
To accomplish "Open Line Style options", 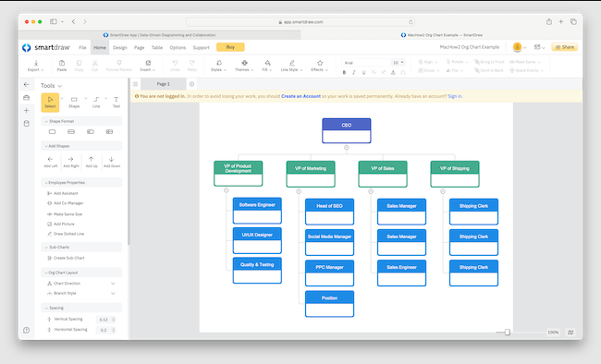I will pos(291,66).
